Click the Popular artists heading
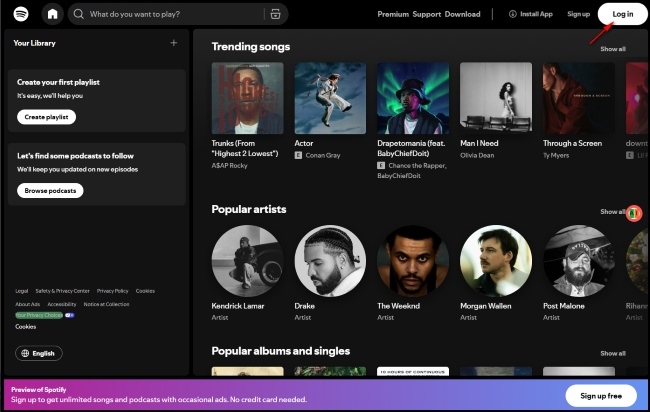650x412 pixels. point(249,209)
